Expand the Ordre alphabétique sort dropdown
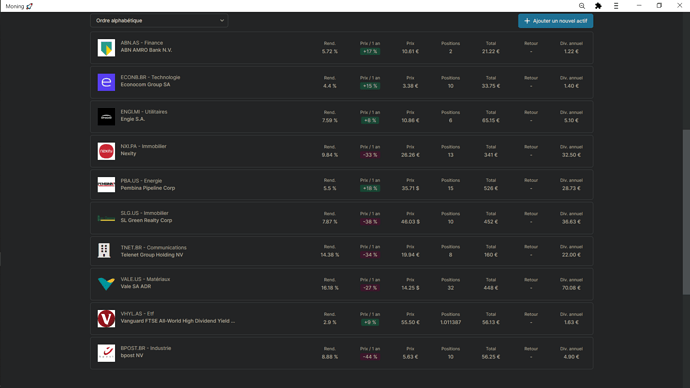This screenshot has width=690, height=388. 159,21
